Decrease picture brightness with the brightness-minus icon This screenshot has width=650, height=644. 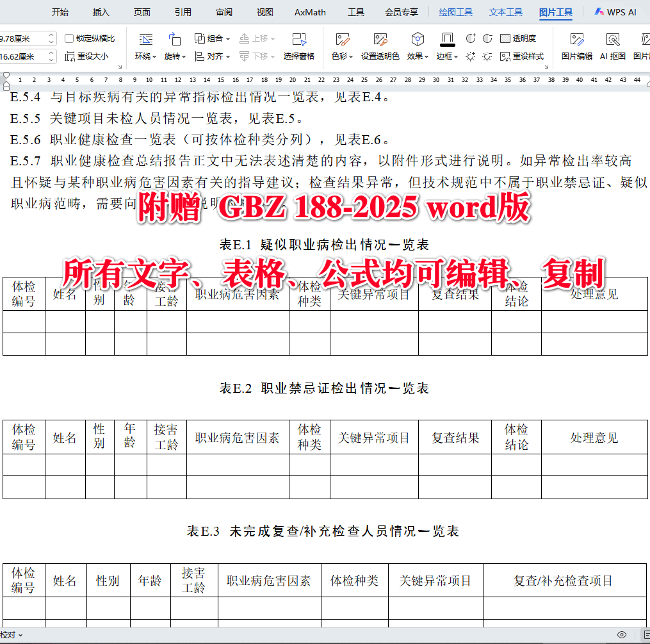[488, 56]
